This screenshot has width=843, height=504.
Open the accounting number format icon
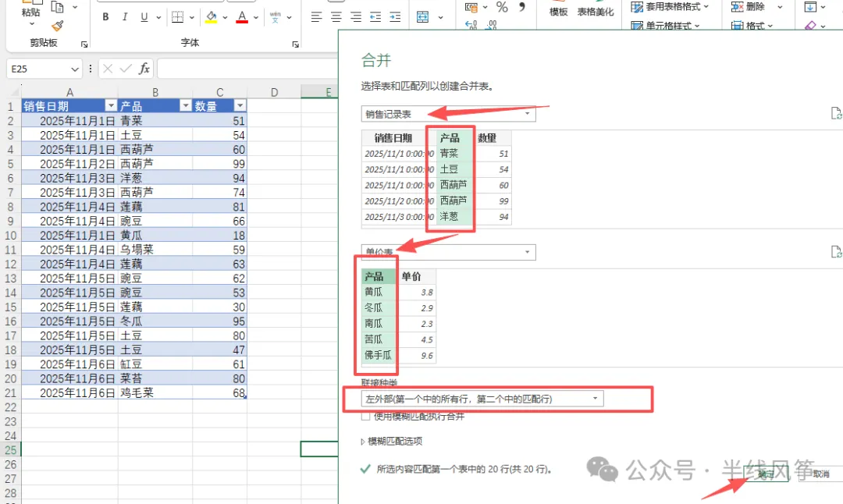[x=471, y=7]
